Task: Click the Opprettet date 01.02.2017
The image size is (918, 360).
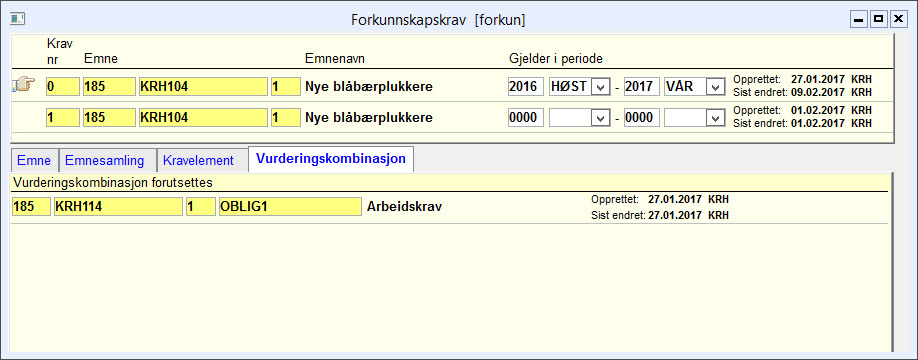Action: 817,110
